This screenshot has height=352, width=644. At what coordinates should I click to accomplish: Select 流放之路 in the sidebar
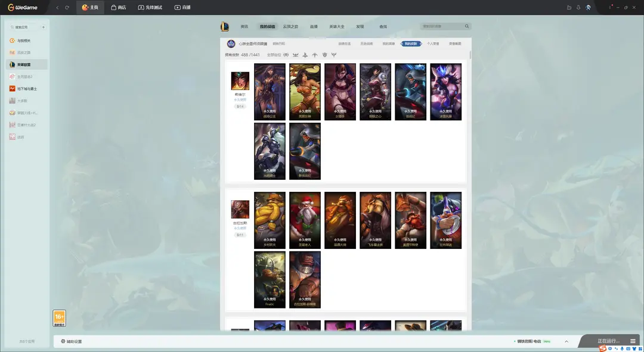pos(27,52)
